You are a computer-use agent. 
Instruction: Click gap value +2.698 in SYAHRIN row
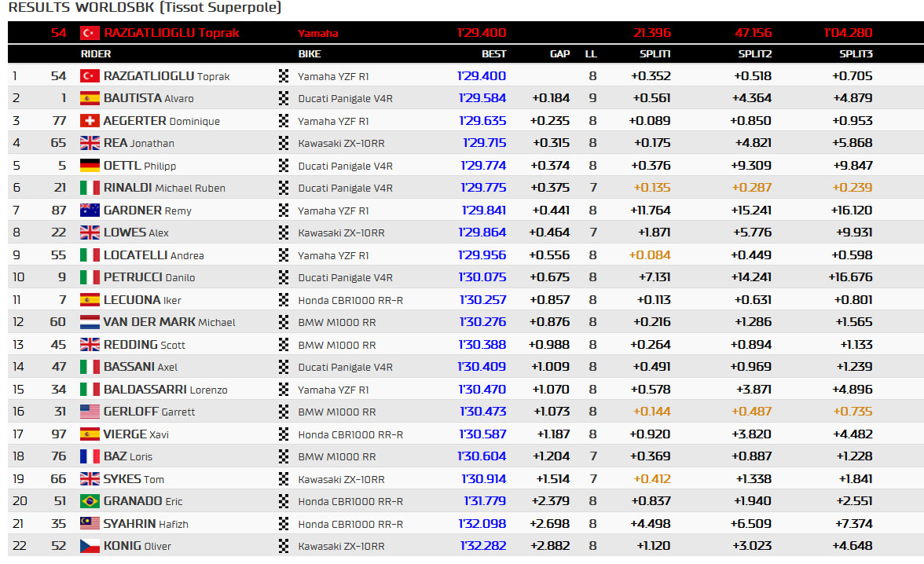(x=550, y=524)
